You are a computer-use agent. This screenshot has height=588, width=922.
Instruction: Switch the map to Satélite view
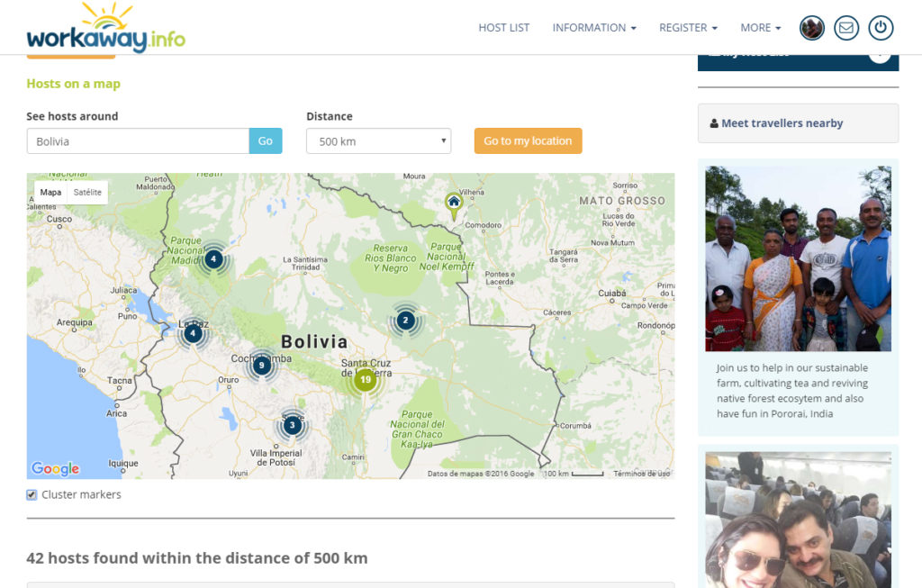point(87,193)
